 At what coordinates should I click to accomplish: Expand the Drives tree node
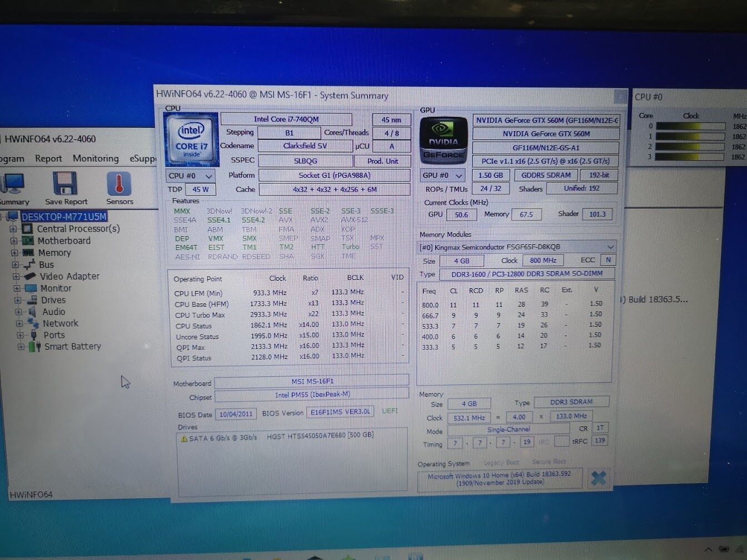pyautogui.click(x=18, y=300)
